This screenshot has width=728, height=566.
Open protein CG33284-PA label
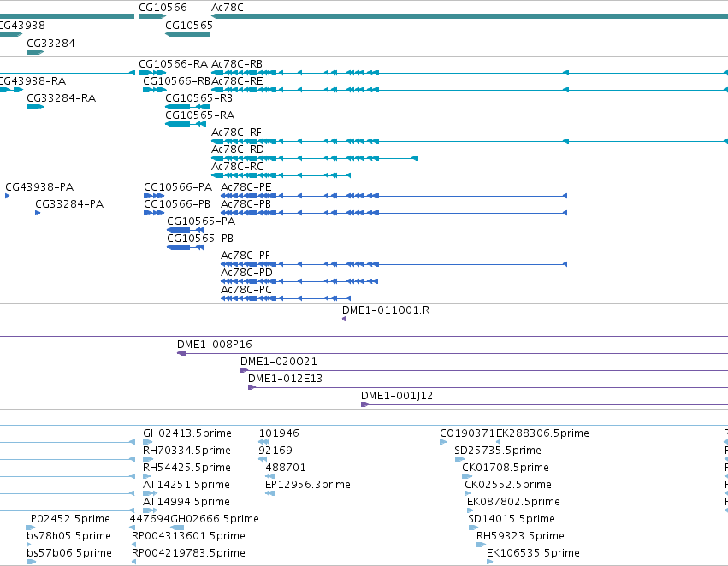69,204
